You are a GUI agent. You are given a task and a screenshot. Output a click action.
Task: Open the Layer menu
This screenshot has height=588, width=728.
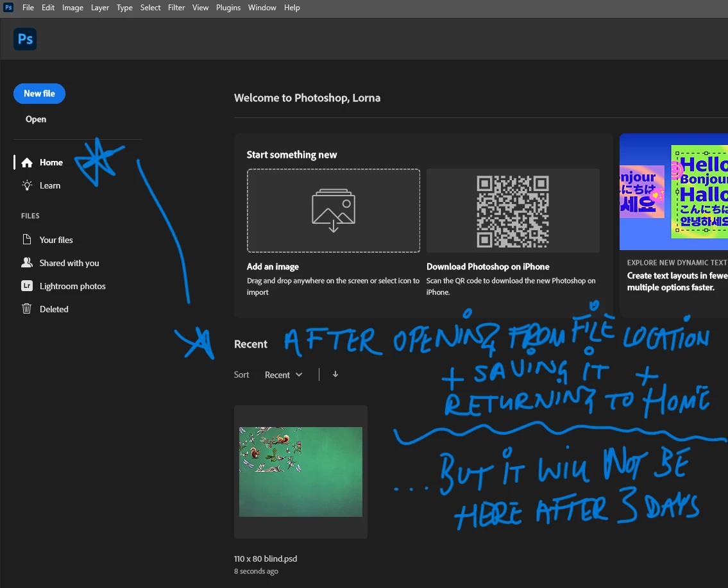[100, 8]
